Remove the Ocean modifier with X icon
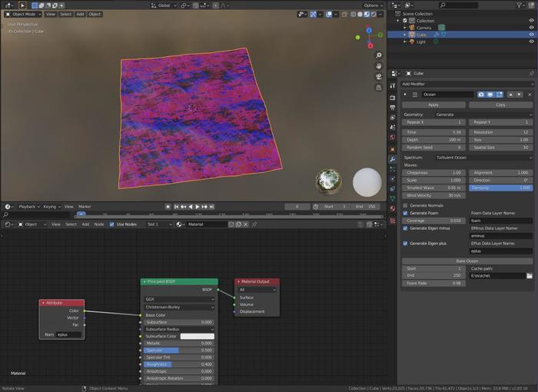538x392 pixels. coord(530,95)
